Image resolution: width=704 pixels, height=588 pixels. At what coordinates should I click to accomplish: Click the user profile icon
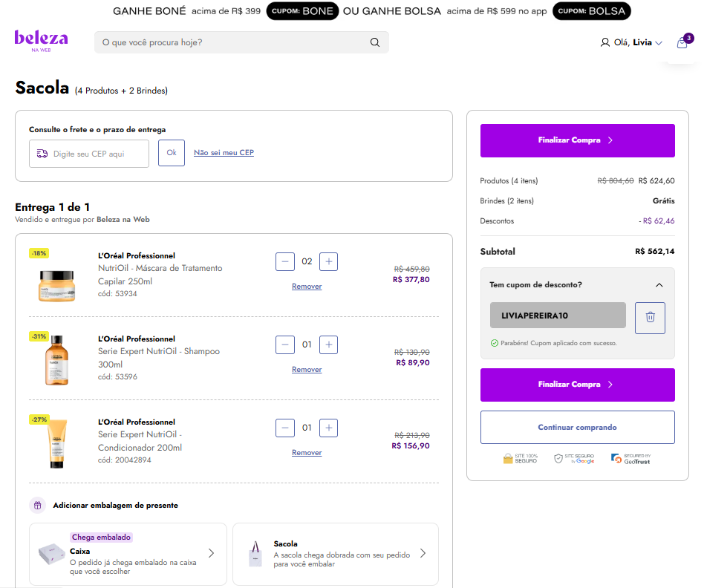click(604, 42)
